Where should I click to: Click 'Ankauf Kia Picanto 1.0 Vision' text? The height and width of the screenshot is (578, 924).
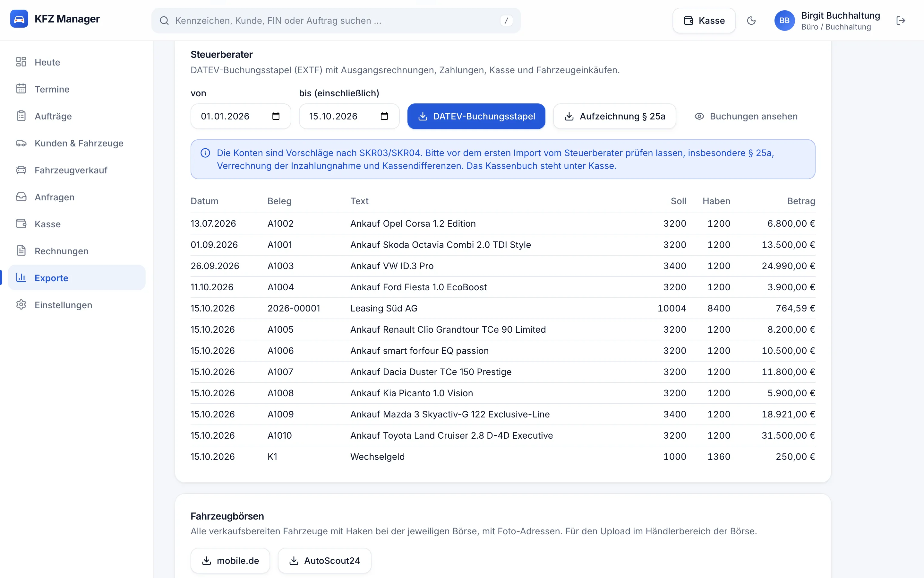click(x=412, y=393)
